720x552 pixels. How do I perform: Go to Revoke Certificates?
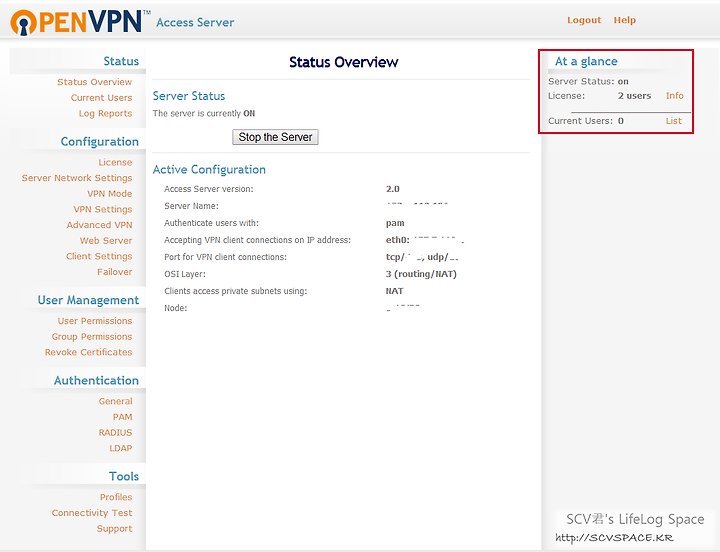[89, 352]
